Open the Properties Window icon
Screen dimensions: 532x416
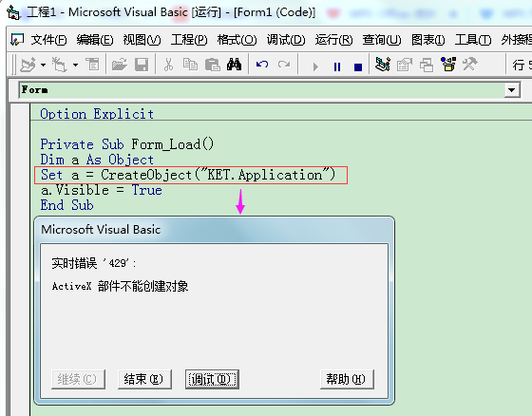405,65
